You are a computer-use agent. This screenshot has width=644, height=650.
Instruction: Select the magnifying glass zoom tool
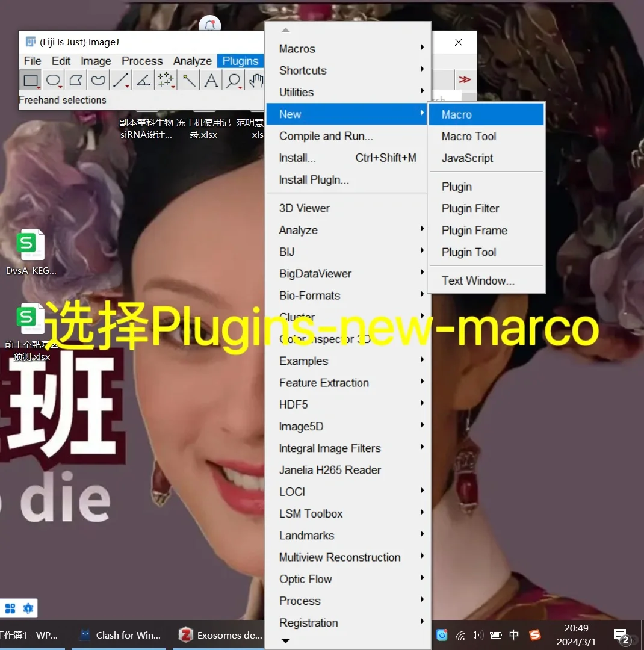click(x=233, y=79)
